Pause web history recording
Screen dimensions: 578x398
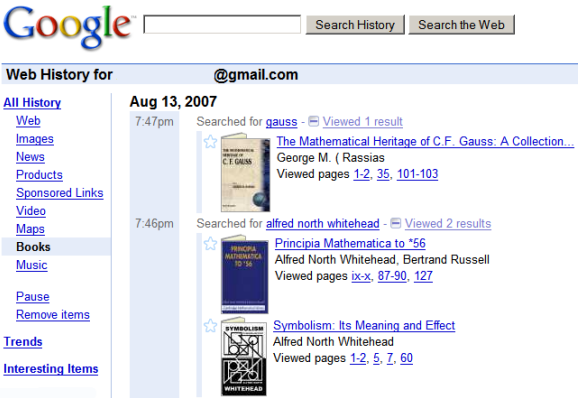click(33, 297)
